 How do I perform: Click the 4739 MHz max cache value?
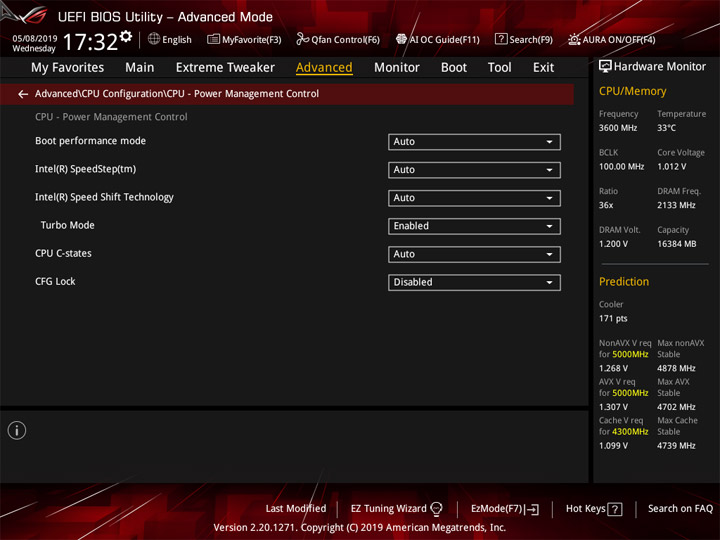point(676,445)
